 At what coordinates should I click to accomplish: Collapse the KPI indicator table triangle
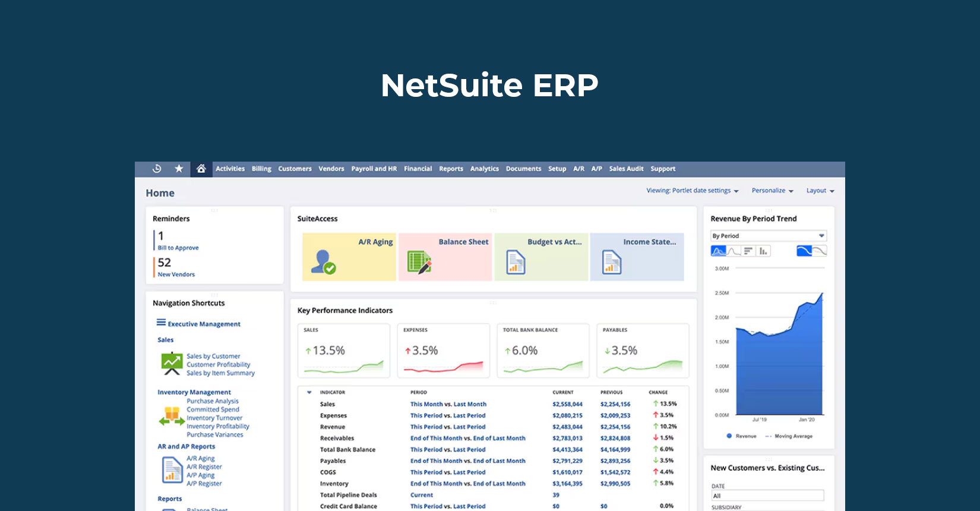pyautogui.click(x=309, y=392)
